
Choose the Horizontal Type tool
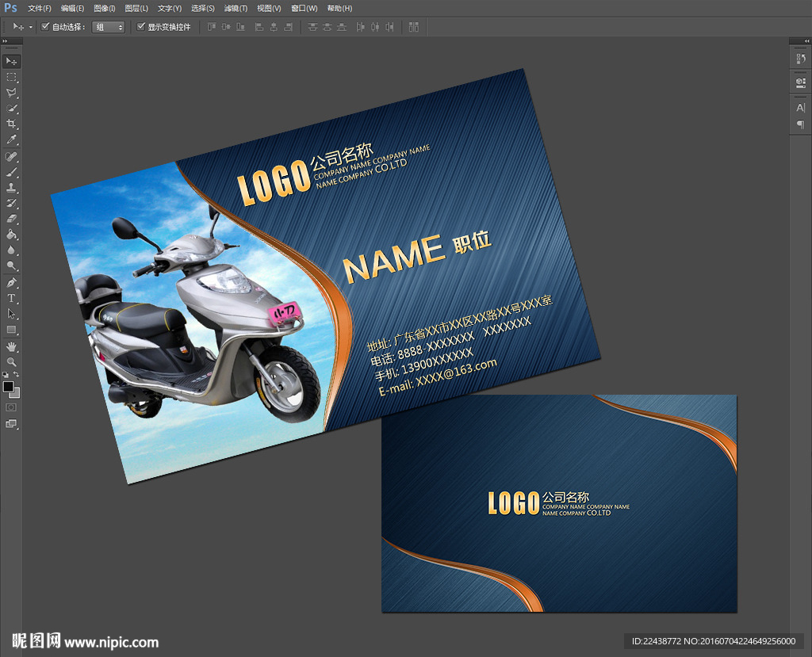[x=11, y=298]
